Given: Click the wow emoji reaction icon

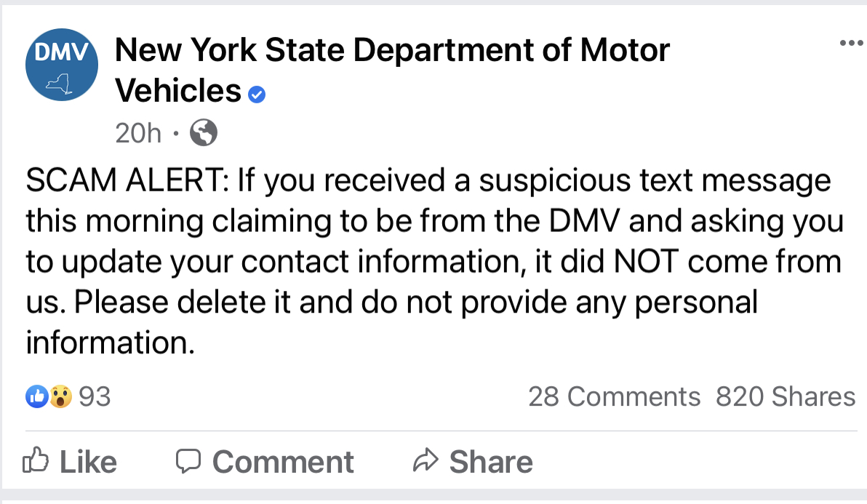Looking at the screenshot, I should (x=60, y=396).
